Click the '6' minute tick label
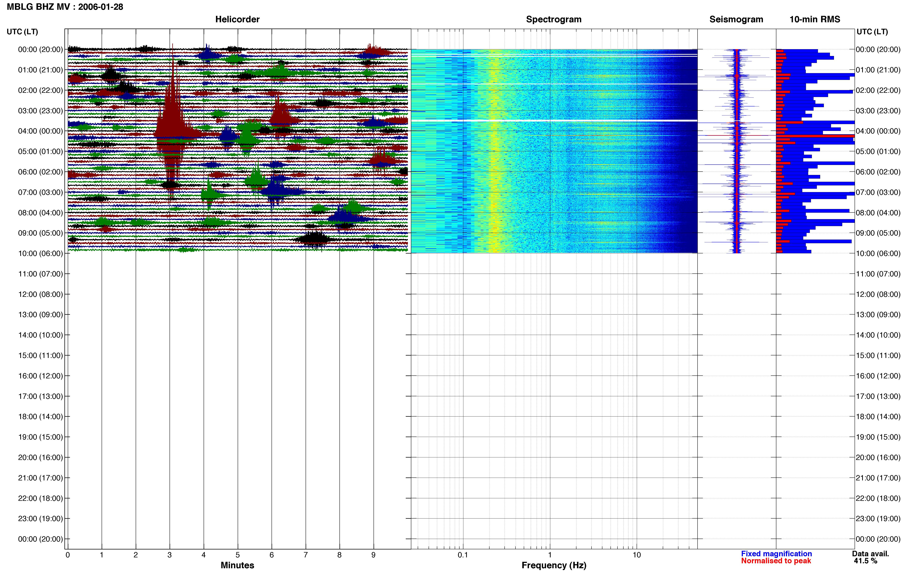Screen dimensions: 924x578 point(272,555)
